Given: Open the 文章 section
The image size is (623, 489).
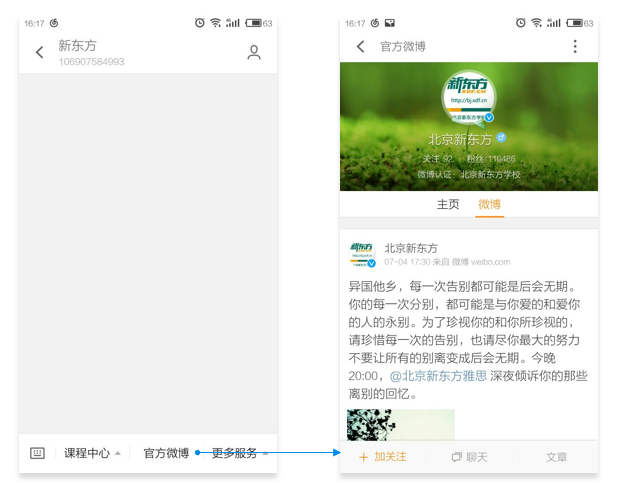Looking at the screenshot, I should [x=556, y=457].
